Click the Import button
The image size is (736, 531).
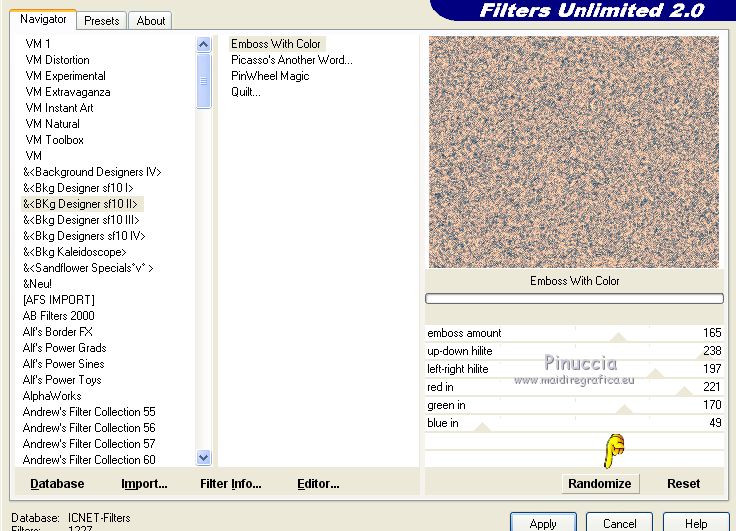(144, 484)
